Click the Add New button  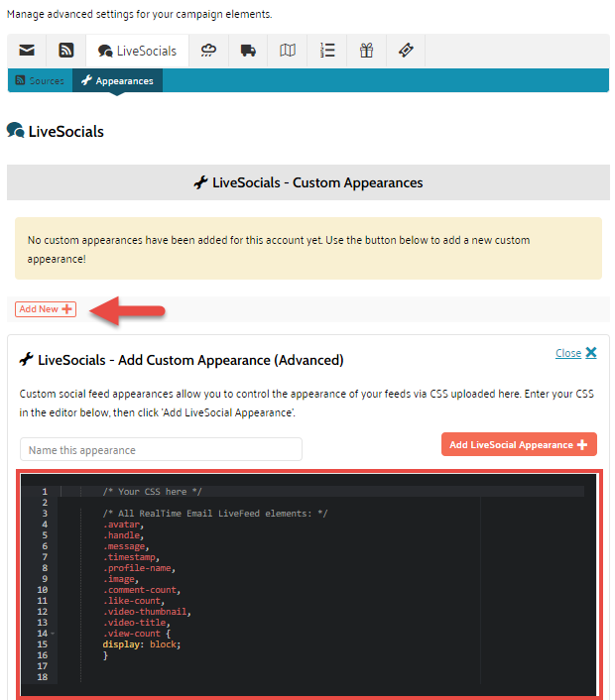46,309
